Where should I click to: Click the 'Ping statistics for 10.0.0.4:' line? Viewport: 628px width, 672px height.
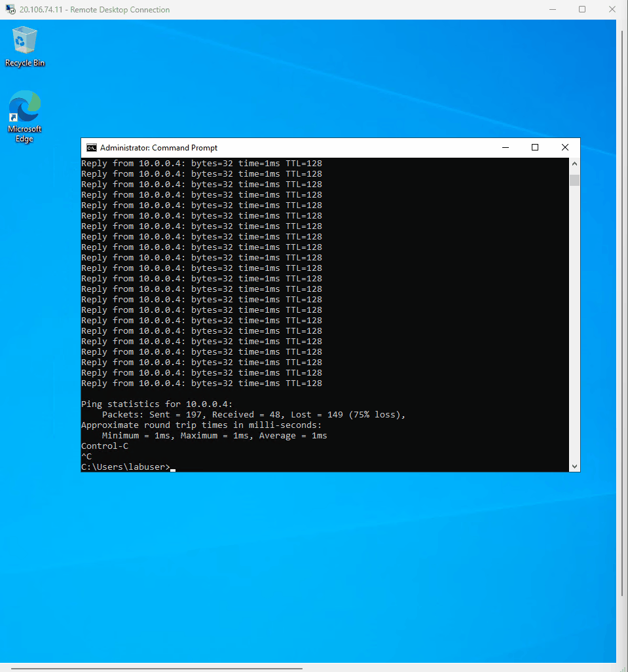[157, 404]
